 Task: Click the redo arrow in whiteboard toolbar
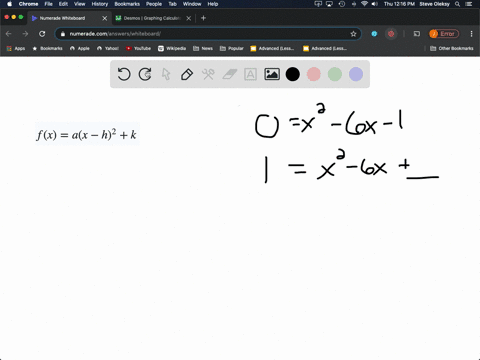coord(145,74)
